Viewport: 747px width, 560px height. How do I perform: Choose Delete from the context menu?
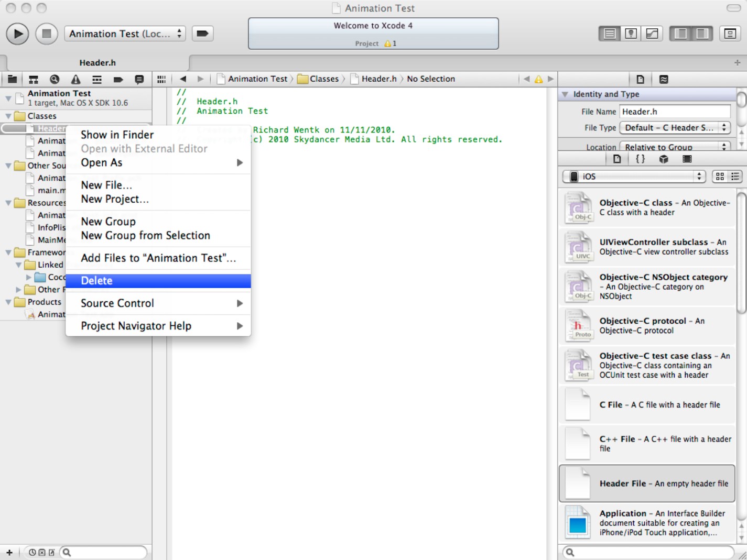pos(158,281)
